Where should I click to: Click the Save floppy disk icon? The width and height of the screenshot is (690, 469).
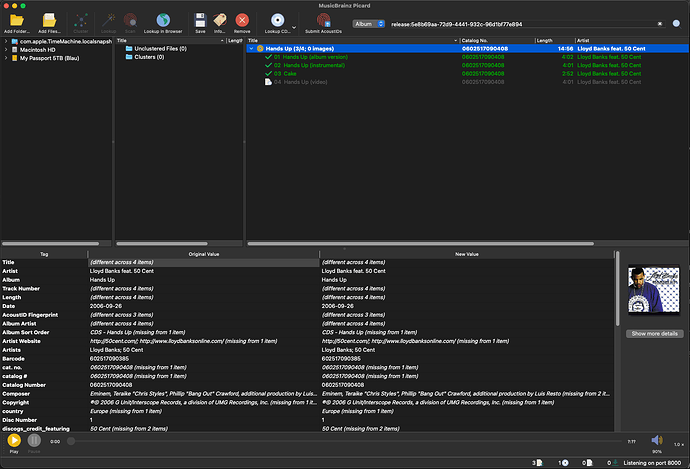pos(200,20)
